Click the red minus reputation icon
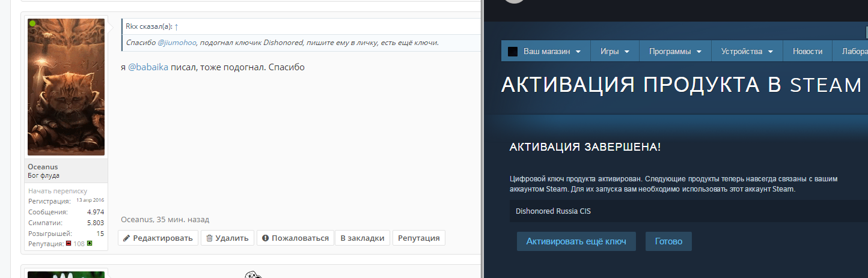The width and height of the screenshot is (868, 278). 69,244
